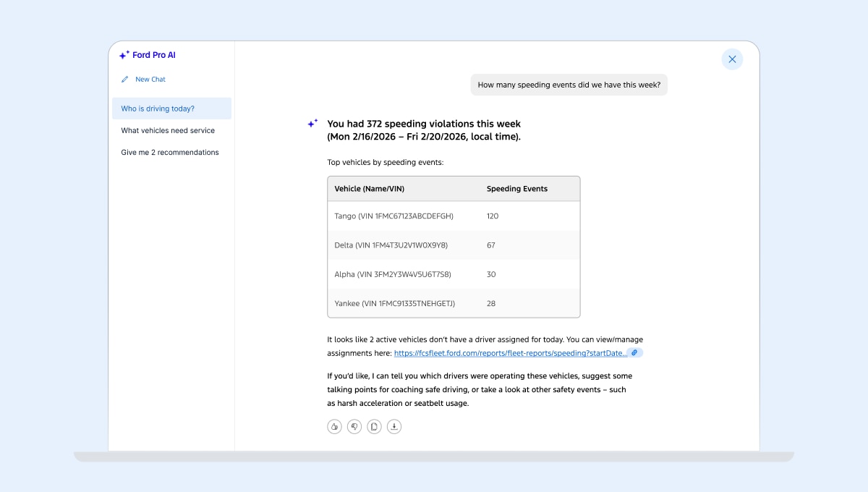Click the Speeding Events column header
Screen dimensions: 868x492
517,188
